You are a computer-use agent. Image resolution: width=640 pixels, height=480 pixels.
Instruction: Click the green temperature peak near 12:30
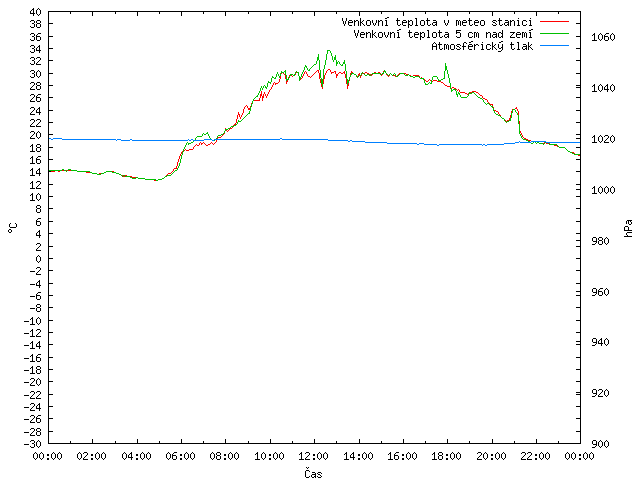[329, 51]
